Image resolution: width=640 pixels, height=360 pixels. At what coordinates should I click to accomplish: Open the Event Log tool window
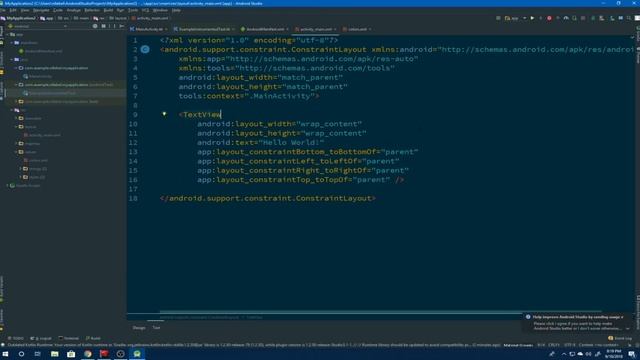click(x=620, y=338)
